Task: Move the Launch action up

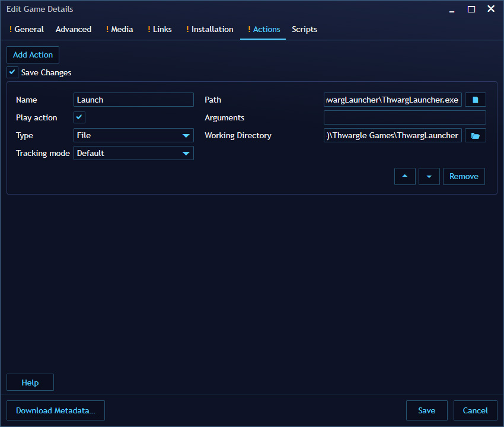Action: pyautogui.click(x=405, y=176)
